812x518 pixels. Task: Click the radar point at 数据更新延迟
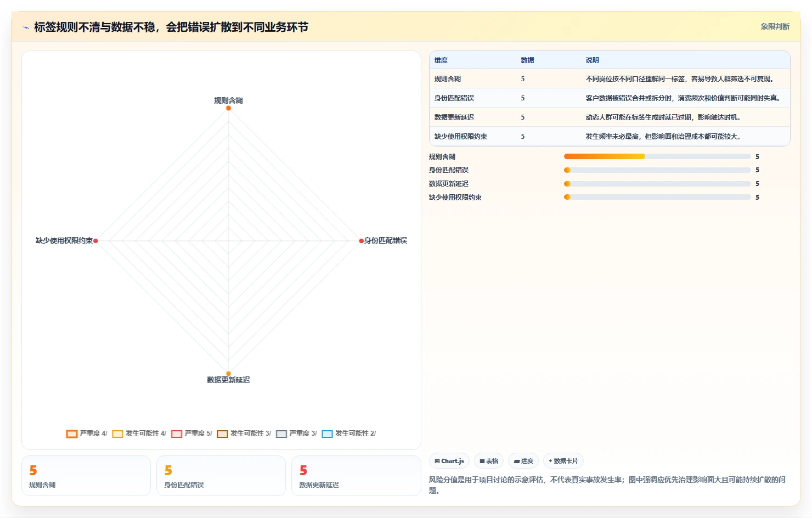(228, 374)
